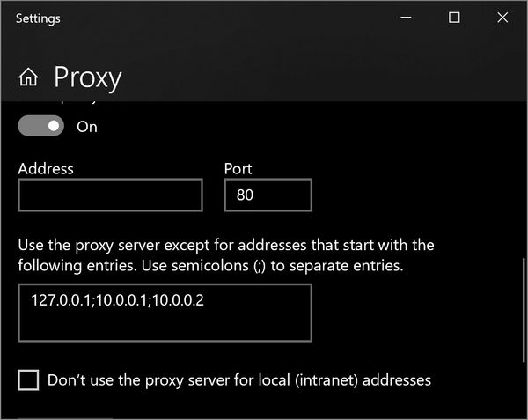Image resolution: width=528 pixels, height=420 pixels.
Task: Click the Settings window title text
Action: pos(39,18)
